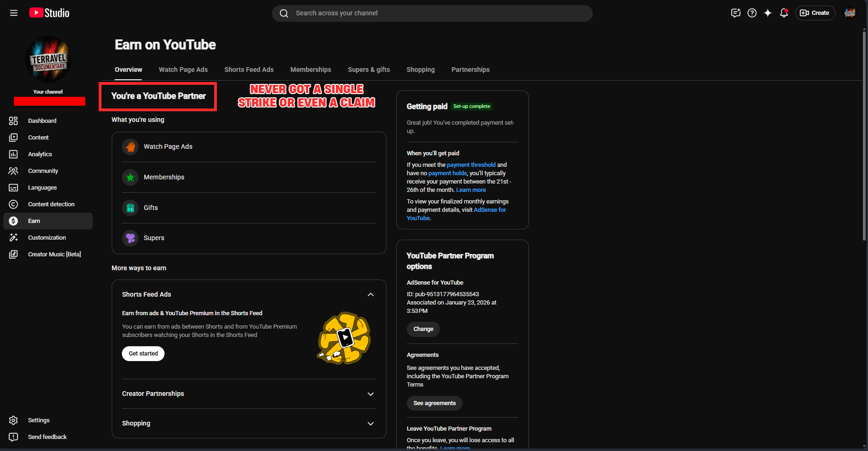Open the AdSense for YouTube link
The image size is (868, 451).
tap(456, 214)
